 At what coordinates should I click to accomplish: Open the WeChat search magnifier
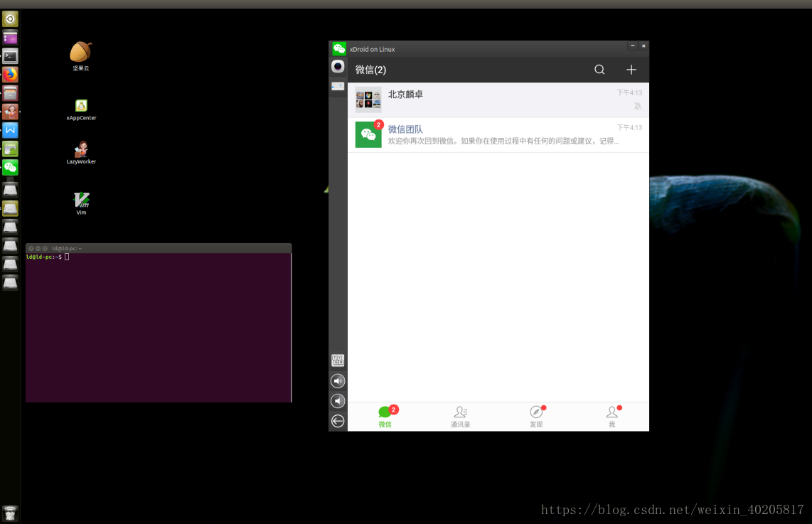[x=599, y=70]
